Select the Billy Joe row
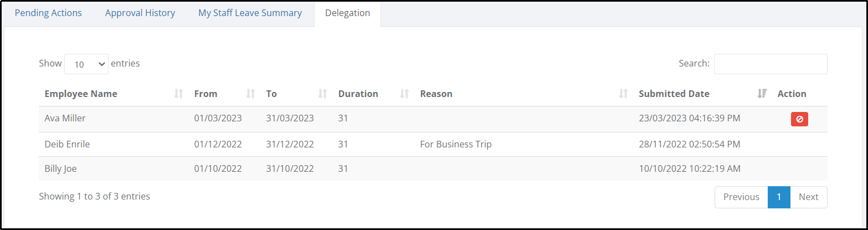Image resolution: width=868 pixels, height=230 pixels. (x=433, y=169)
